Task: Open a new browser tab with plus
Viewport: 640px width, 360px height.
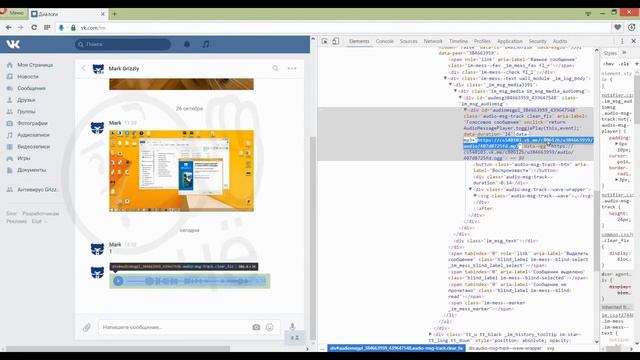Action: click(115, 13)
